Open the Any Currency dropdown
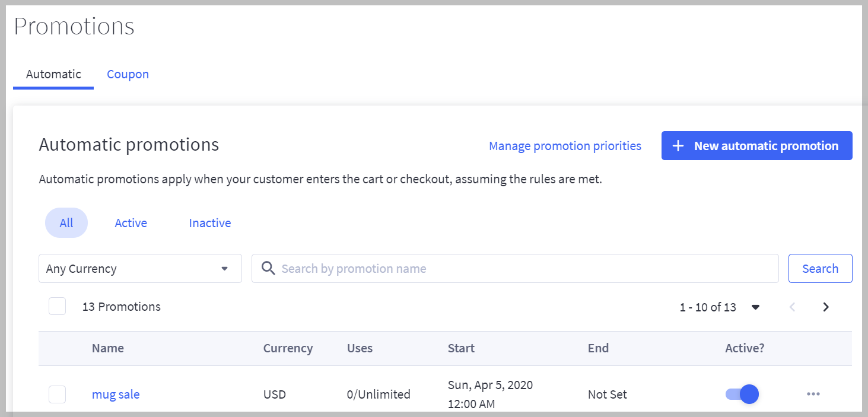 (140, 268)
